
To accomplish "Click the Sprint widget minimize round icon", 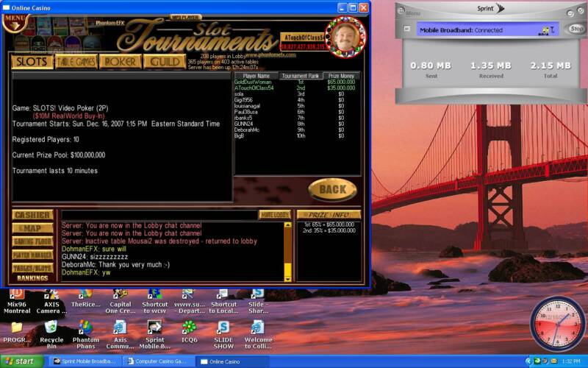I will tap(570, 13).
